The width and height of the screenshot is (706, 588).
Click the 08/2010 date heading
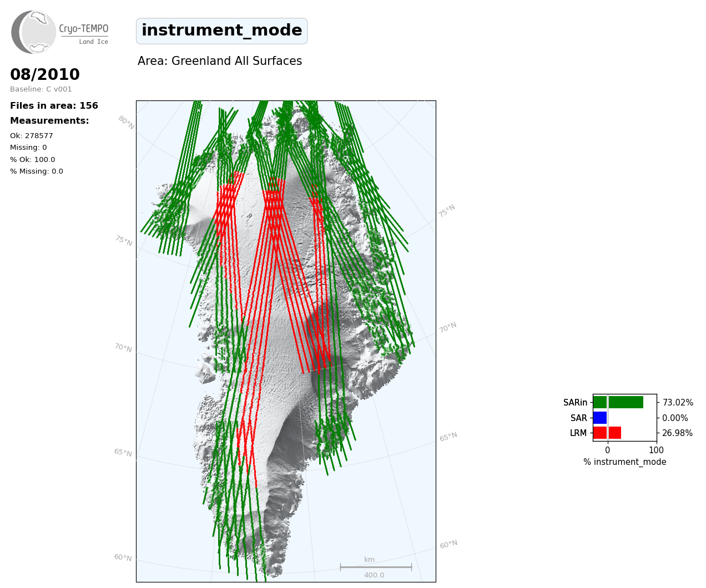tap(45, 74)
